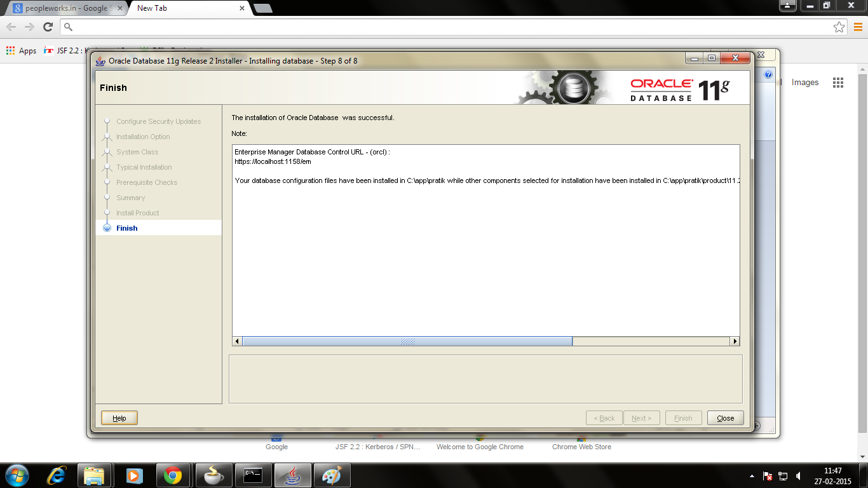This screenshot has height=488, width=868.
Task: Show hidden system tray icons
Action: coord(752,476)
